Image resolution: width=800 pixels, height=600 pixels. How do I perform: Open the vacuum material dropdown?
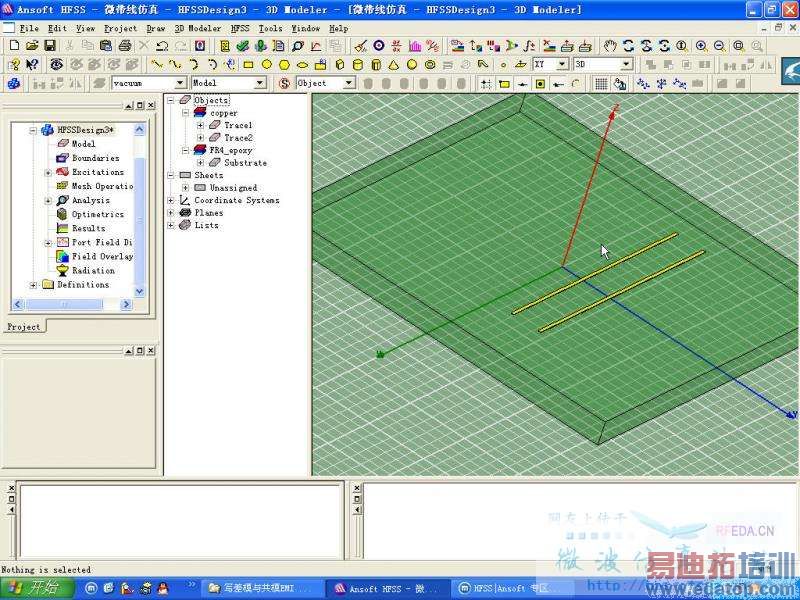tap(180, 83)
